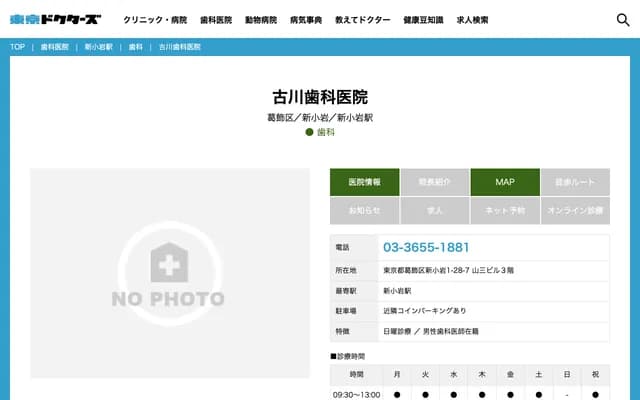The width and height of the screenshot is (640, 400).
Task: Open the 徒歩ルート tab
Action: click(x=574, y=182)
